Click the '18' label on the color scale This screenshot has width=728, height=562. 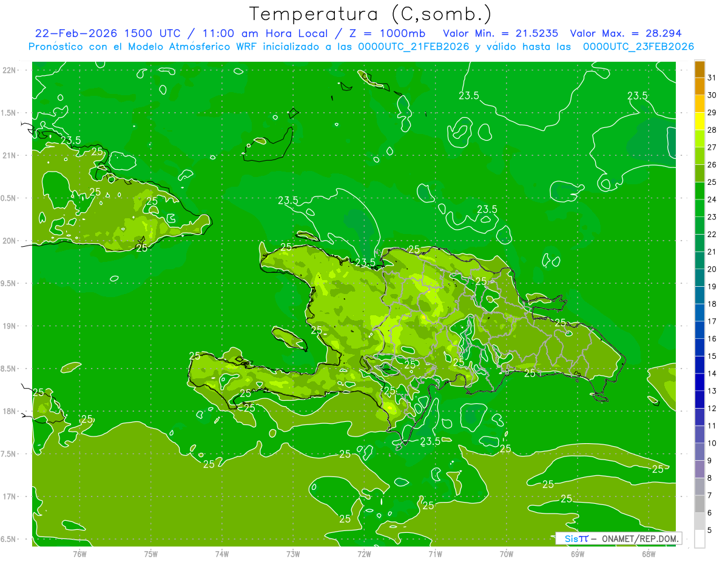pos(712,304)
